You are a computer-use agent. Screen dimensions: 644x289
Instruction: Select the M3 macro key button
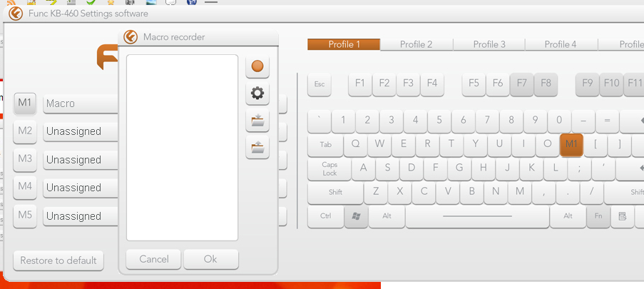pos(25,159)
